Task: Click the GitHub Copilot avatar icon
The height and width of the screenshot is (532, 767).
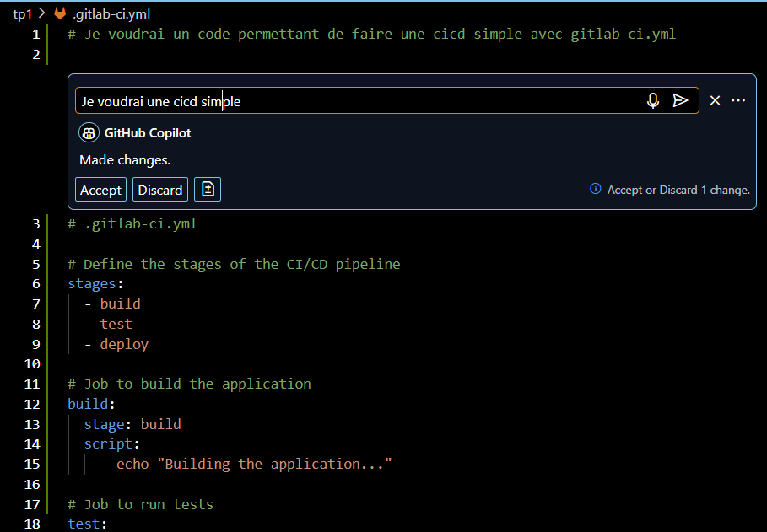Action: point(89,133)
